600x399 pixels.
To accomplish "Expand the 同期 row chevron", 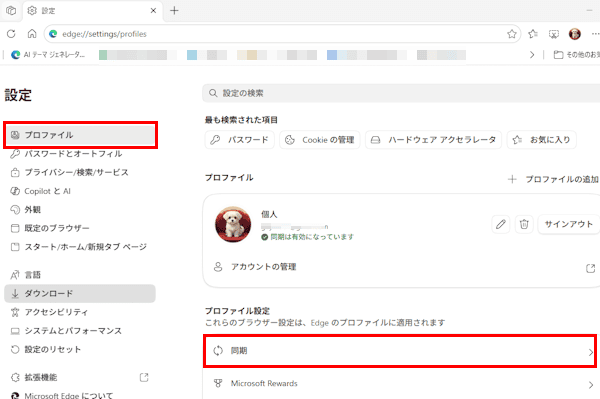I will coord(591,352).
